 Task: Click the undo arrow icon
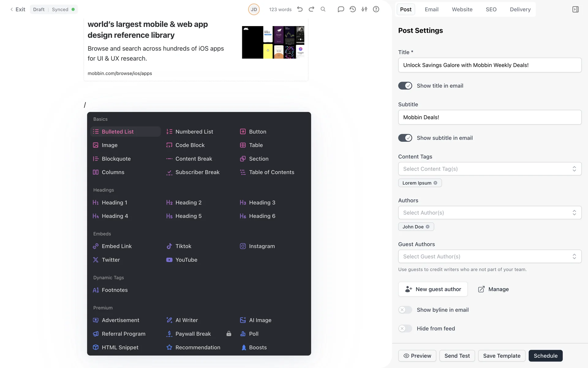300,9
